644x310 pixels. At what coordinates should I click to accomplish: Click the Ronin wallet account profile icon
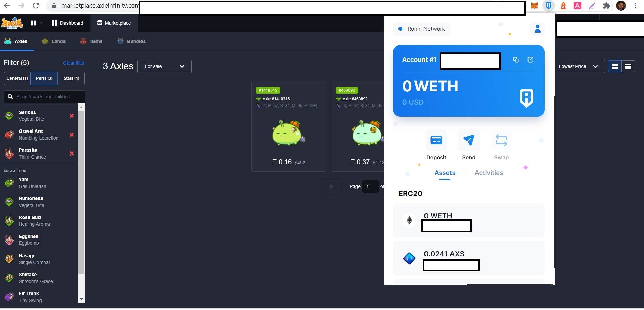click(538, 29)
